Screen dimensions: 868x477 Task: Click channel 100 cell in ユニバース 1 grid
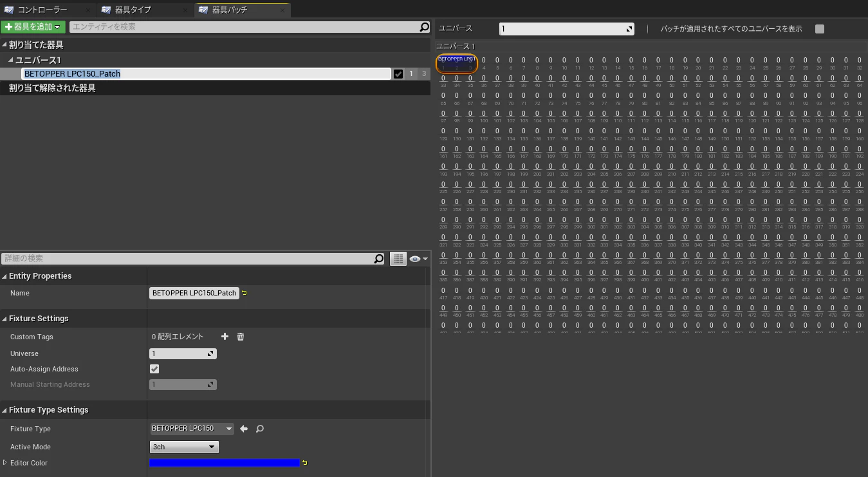coord(484,117)
